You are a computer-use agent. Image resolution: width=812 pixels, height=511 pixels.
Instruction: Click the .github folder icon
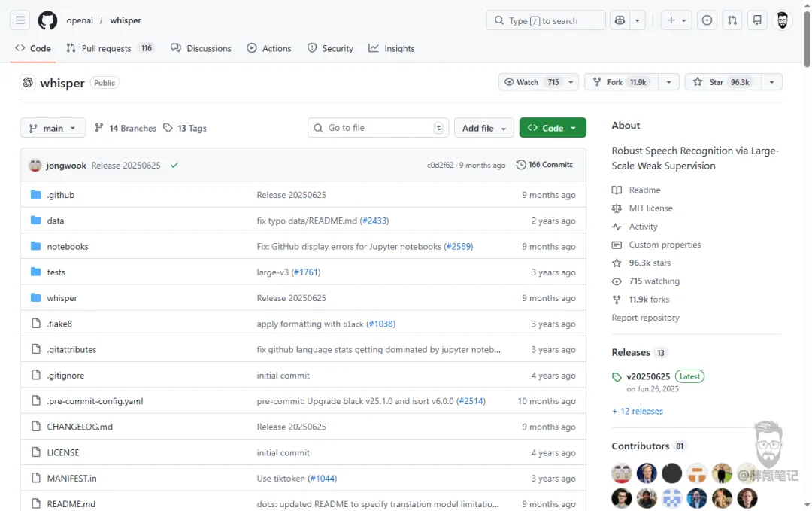[x=36, y=194]
